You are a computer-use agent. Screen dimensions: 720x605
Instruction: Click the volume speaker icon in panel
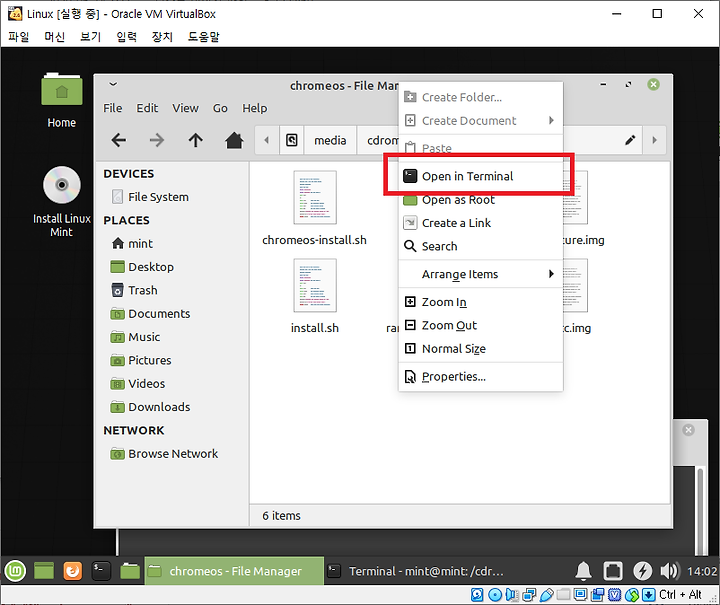(x=669, y=571)
